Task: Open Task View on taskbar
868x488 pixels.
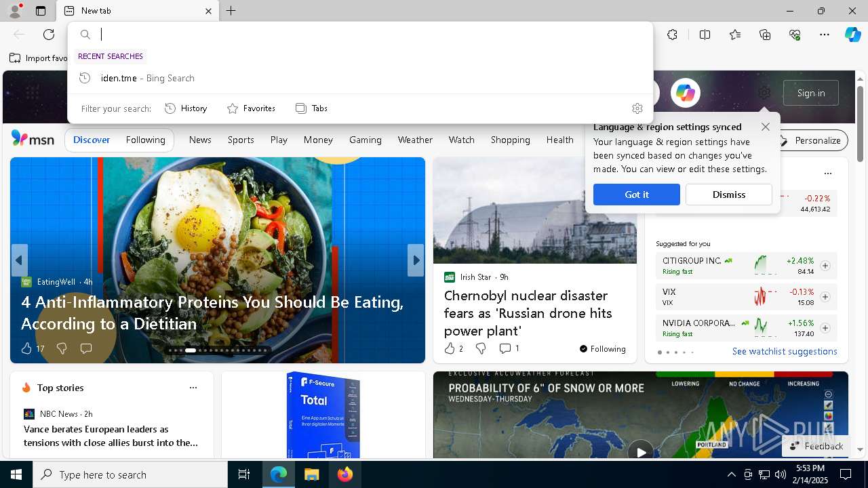Action: point(244,474)
